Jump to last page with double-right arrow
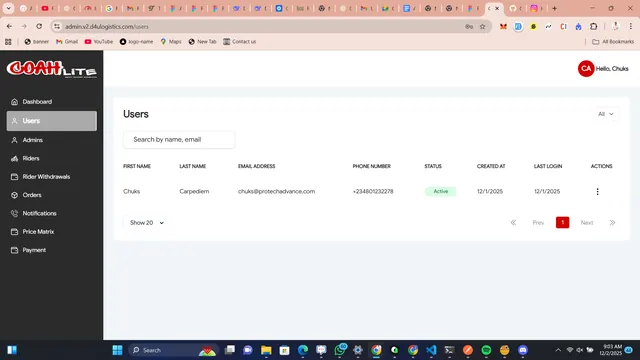This screenshot has width=640, height=360. click(612, 222)
